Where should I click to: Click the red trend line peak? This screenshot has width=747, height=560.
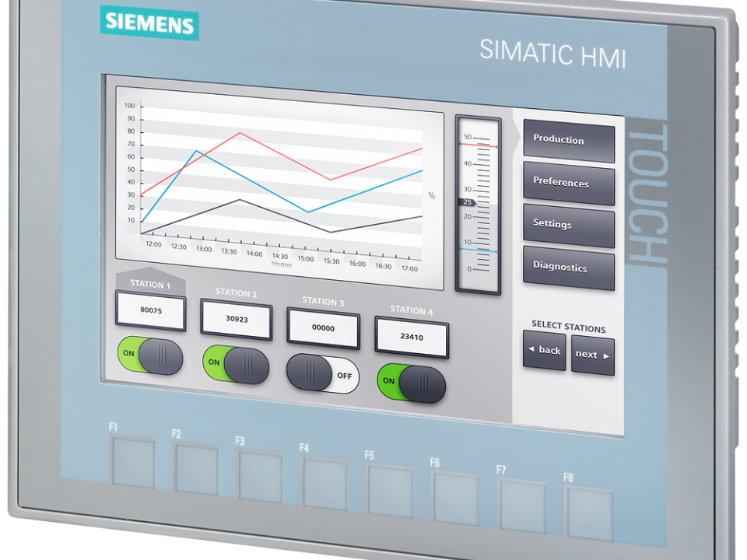240,133
